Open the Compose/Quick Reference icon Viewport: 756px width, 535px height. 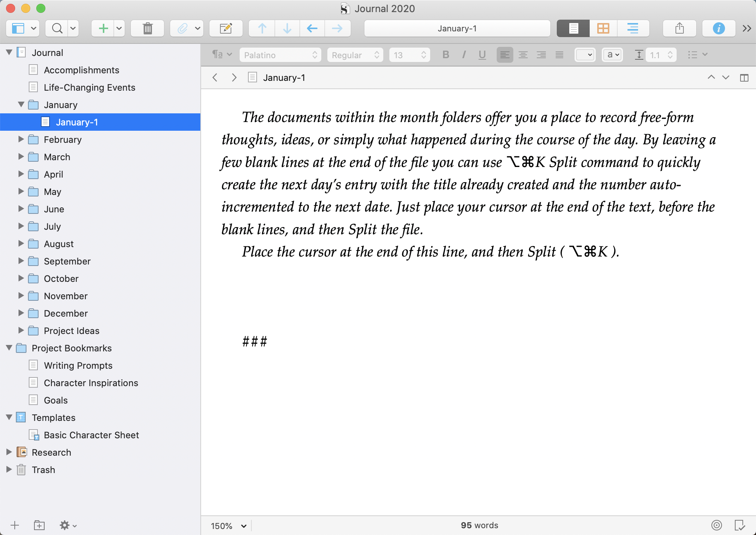click(x=226, y=28)
